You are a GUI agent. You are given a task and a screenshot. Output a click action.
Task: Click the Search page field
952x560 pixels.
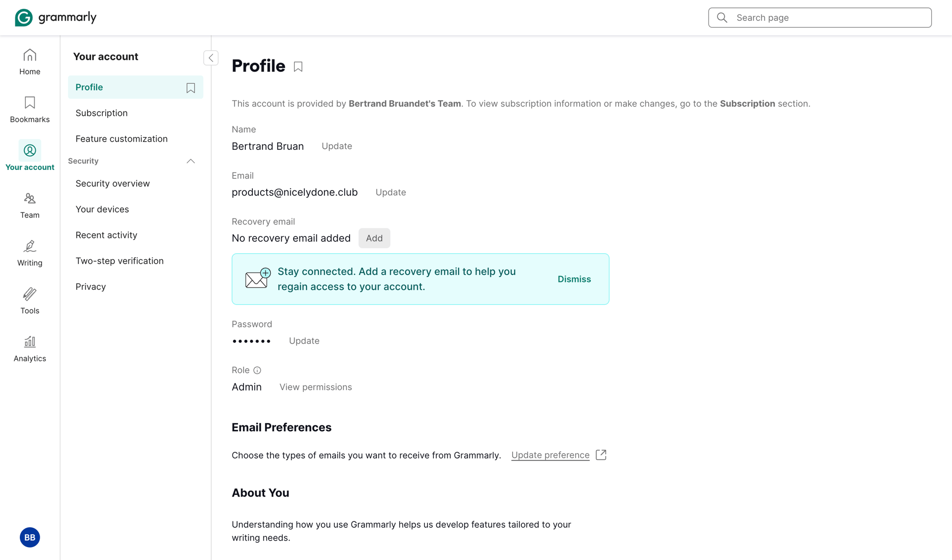click(820, 17)
